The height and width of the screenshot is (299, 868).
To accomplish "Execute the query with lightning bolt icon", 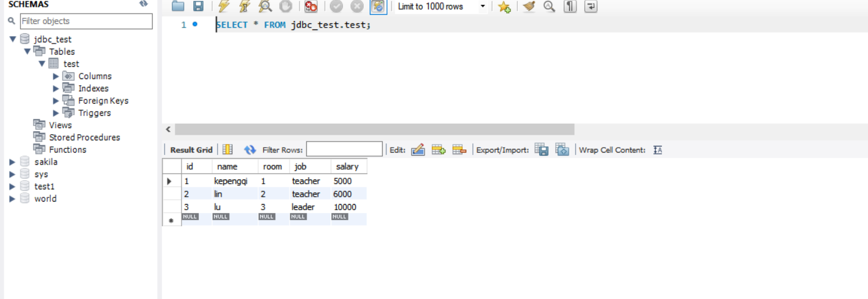I will pos(224,7).
